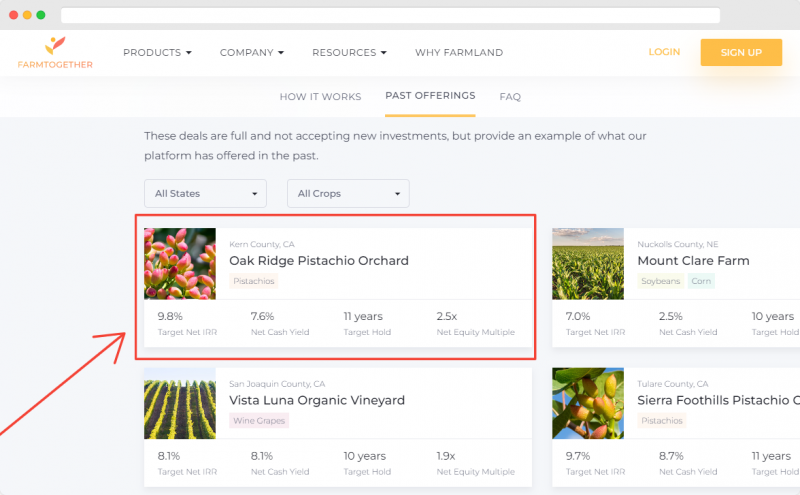Screen dimensions: 800x495
Task: Click Mount Clare 7.0% Target Net IRR
Action: pyautogui.click(x=578, y=316)
